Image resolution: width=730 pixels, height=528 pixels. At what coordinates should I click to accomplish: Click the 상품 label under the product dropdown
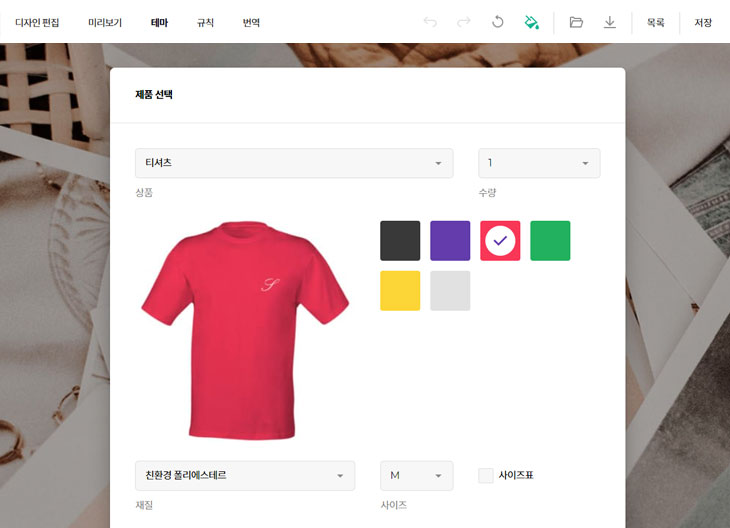tap(144, 192)
